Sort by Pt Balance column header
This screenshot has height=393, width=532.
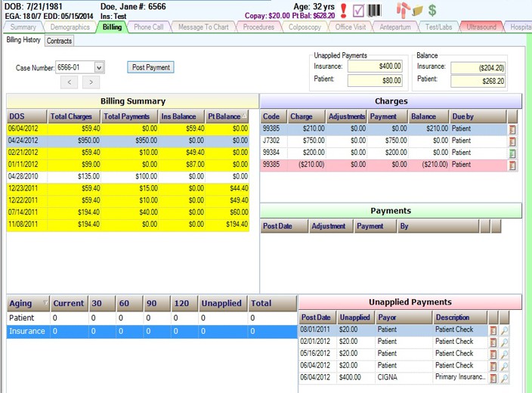227,116
